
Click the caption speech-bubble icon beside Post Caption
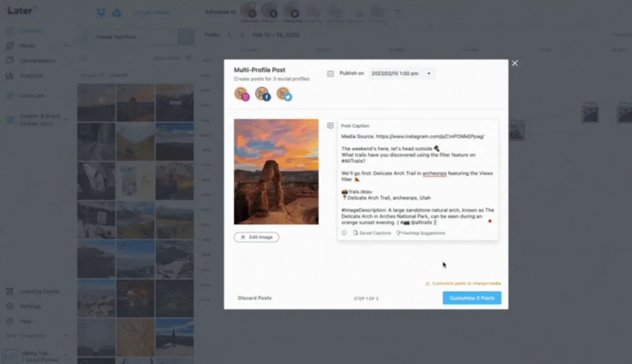coord(330,126)
